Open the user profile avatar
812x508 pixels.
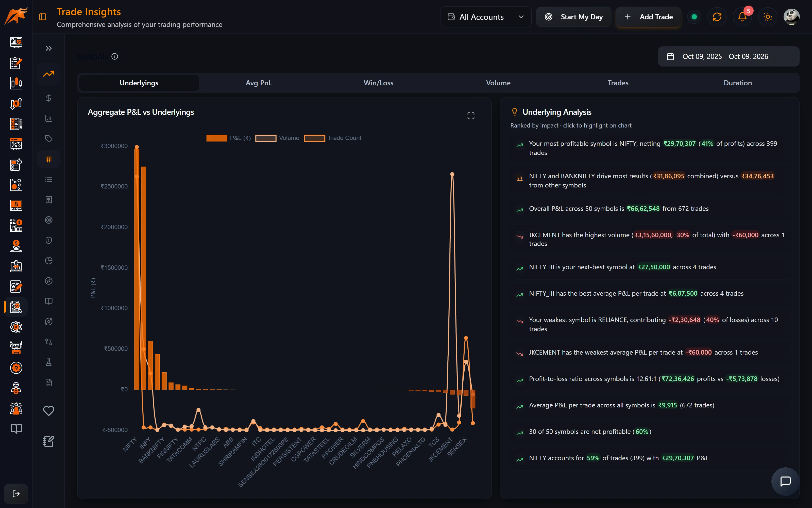[791, 17]
